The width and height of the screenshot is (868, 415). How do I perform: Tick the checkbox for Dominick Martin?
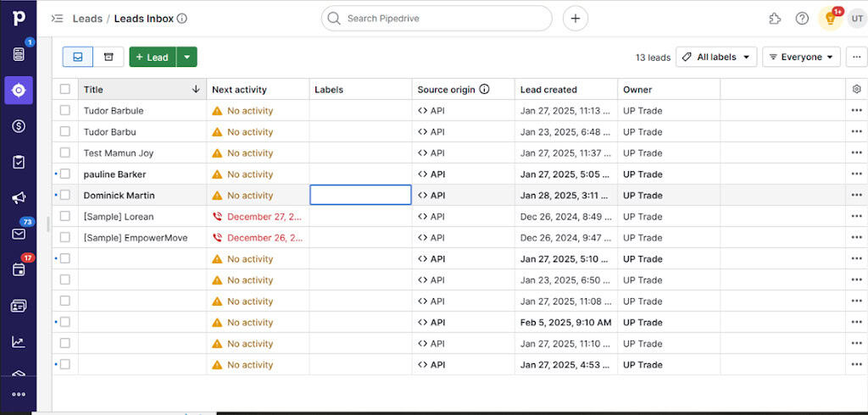coord(65,195)
